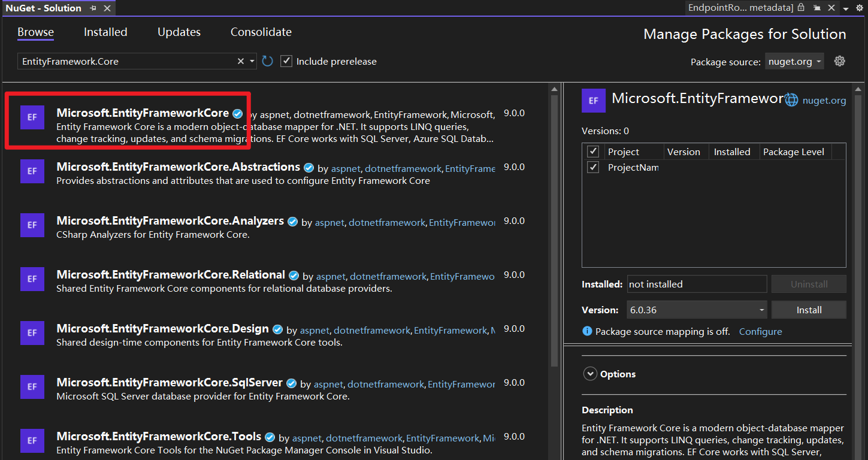Click the EF icon of Microsoft.EntityFrameworkCore package
The image size is (868, 460).
32,117
